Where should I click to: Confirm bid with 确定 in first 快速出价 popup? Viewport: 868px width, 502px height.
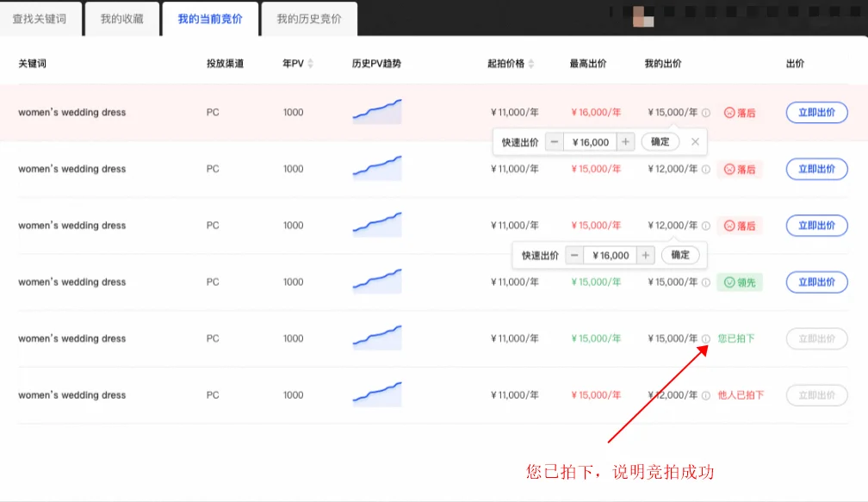pyautogui.click(x=660, y=142)
